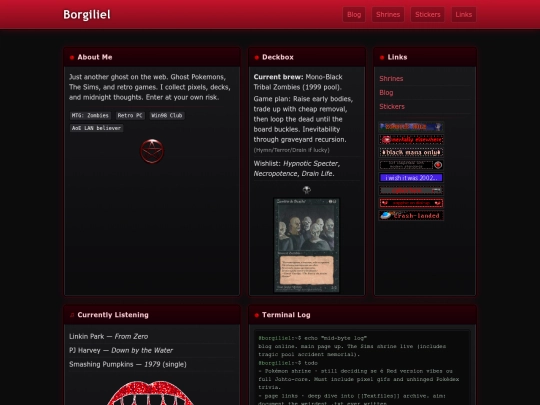Image resolution: width=540 pixels, height=405 pixels.
Task: Click the grey badge with red text
Action: [x=411, y=190]
